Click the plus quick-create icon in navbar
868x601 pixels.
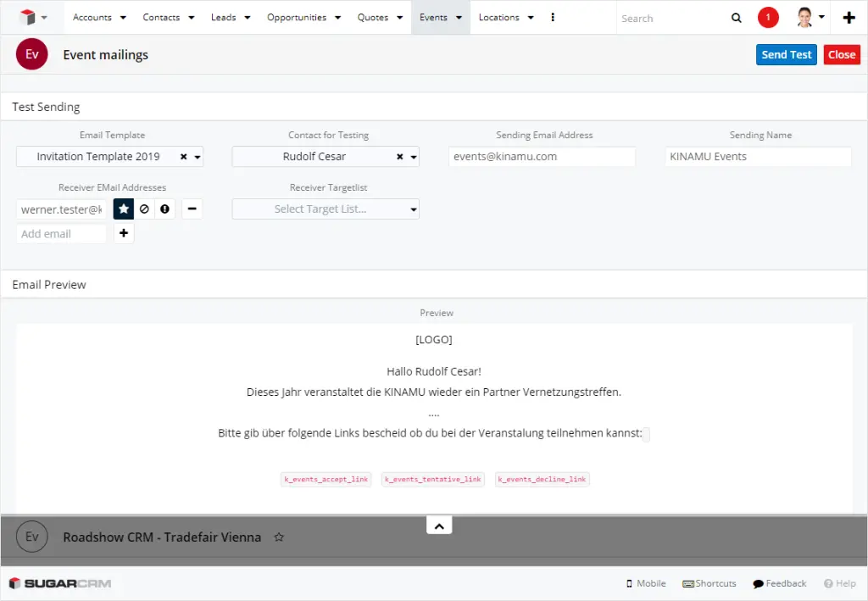click(x=849, y=18)
